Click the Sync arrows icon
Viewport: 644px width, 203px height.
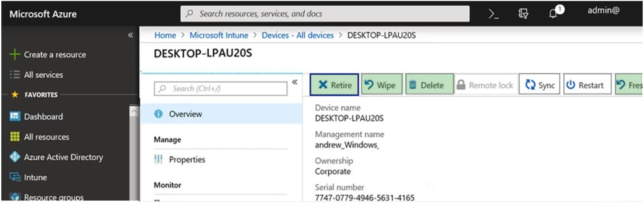pyautogui.click(x=530, y=85)
